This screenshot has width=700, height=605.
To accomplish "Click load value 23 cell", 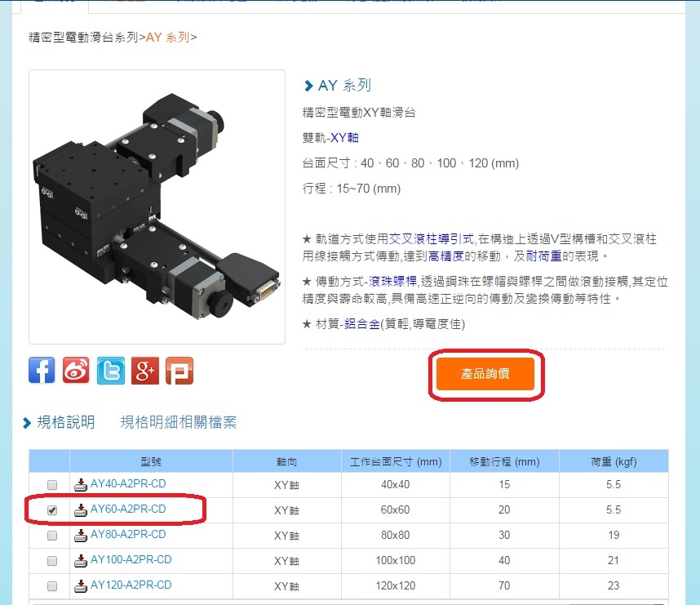I will coord(614,585).
